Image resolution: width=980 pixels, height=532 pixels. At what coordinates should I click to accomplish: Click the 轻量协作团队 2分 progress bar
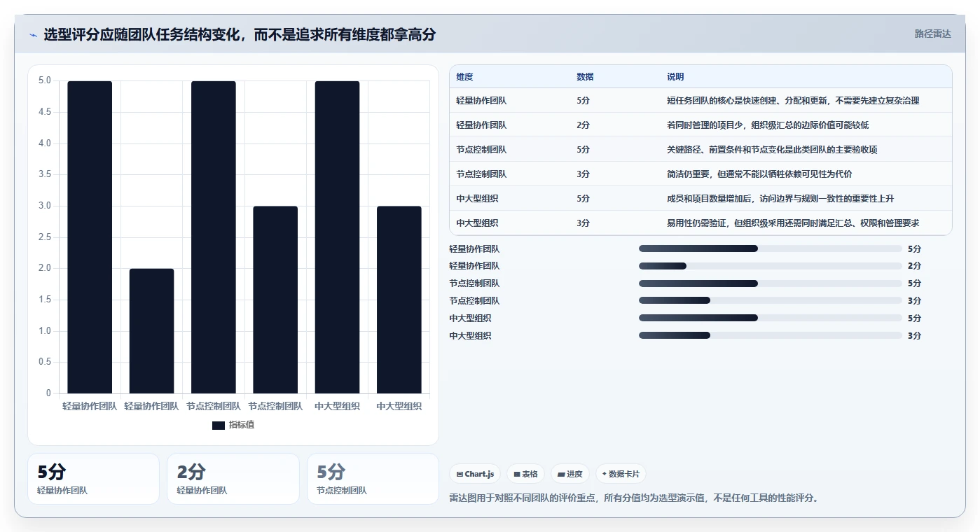tap(771, 266)
